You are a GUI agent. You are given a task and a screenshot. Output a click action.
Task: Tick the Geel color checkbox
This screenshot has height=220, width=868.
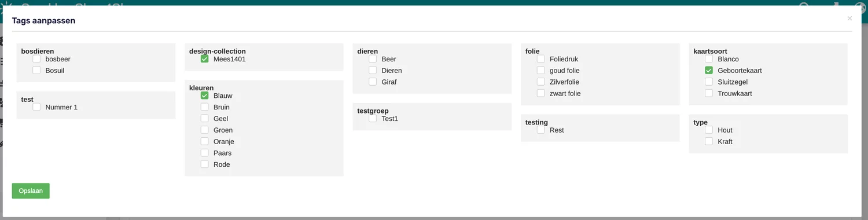coord(205,119)
